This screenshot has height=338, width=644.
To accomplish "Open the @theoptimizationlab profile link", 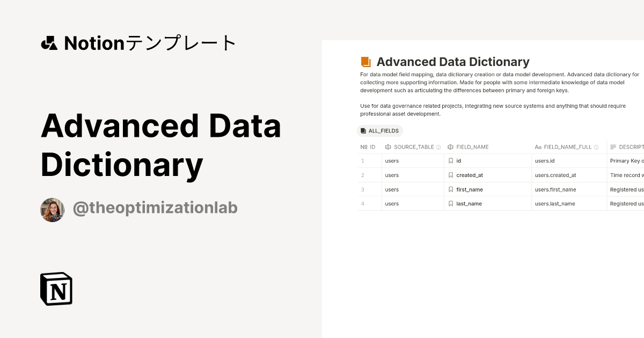I will pos(155,208).
